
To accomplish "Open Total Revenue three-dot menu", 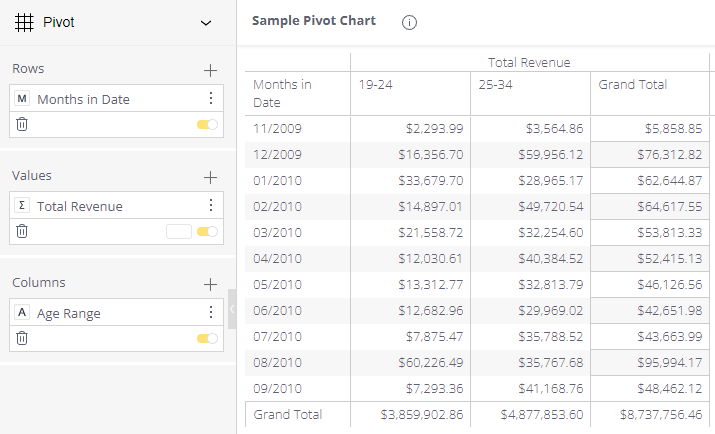I will point(210,206).
